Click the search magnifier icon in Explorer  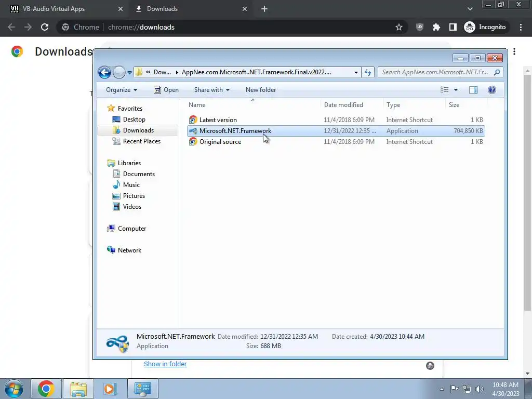click(497, 72)
